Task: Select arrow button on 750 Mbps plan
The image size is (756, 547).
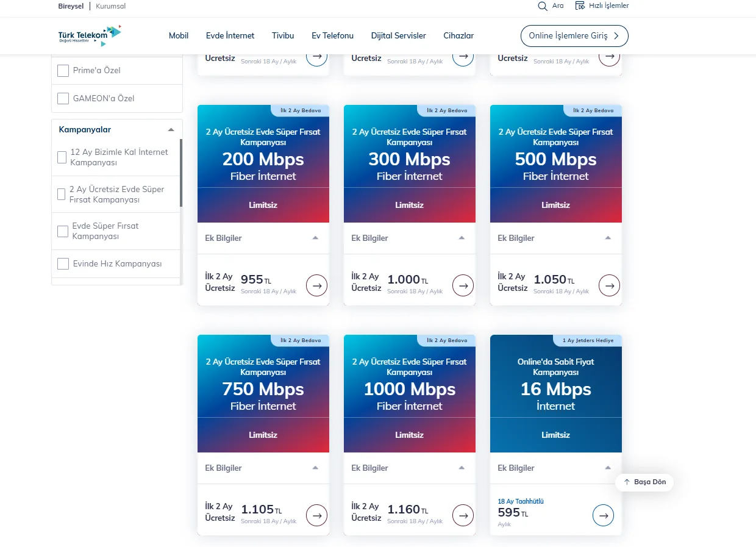Action: pyautogui.click(x=316, y=515)
